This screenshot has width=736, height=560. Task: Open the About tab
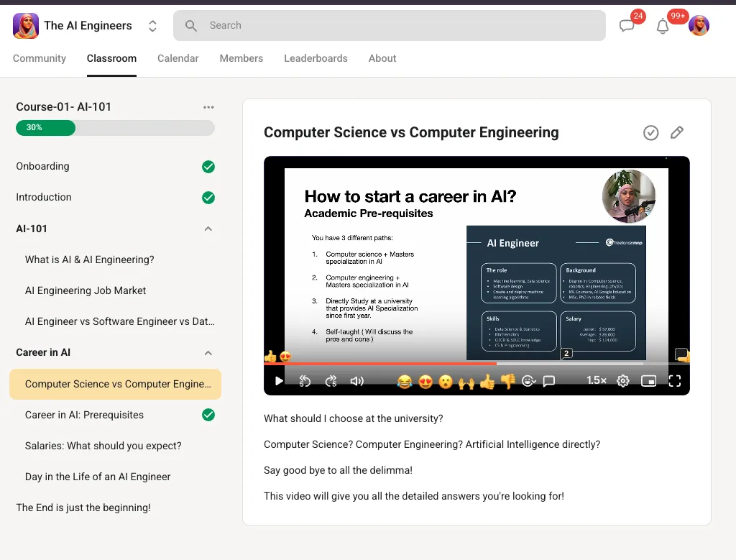point(382,58)
